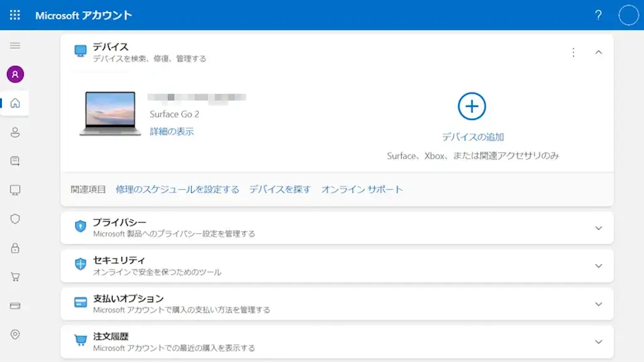Click the purple user avatar in sidebar
Screen dimensions: 644x362
coord(15,74)
